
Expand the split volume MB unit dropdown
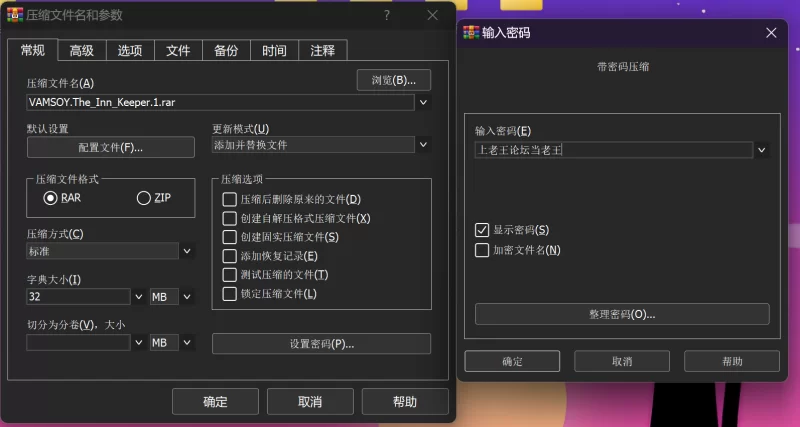click(187, 342)
